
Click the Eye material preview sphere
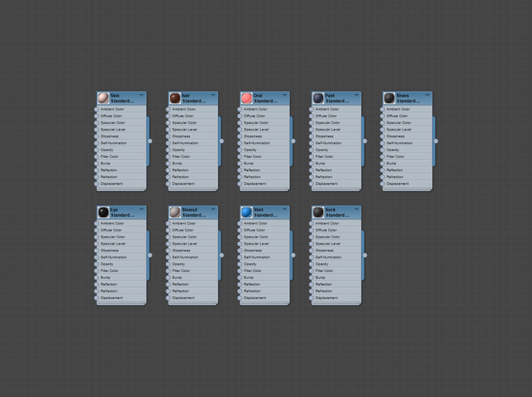(103, 212)
